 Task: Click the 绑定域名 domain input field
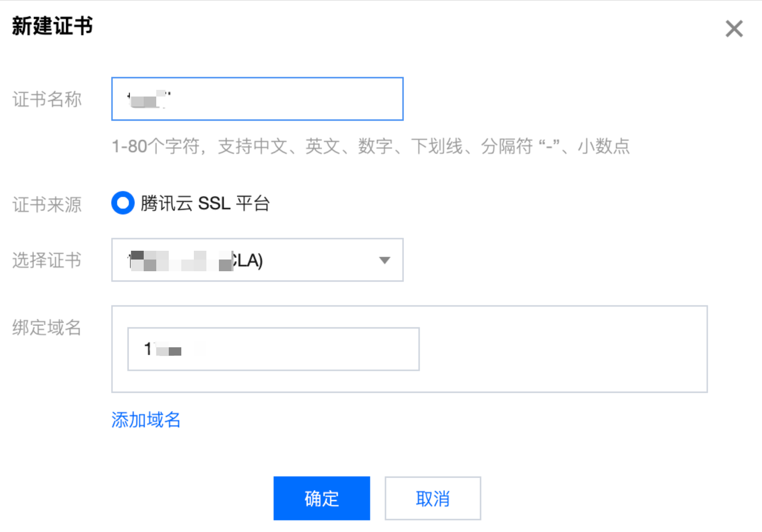tap(273, 349)
